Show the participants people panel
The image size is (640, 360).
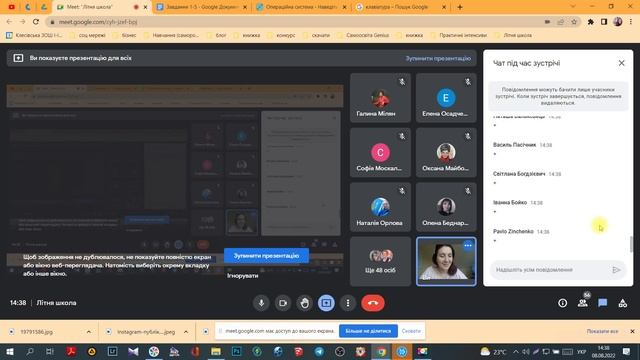pyautogui.click(x=583, y=303)
